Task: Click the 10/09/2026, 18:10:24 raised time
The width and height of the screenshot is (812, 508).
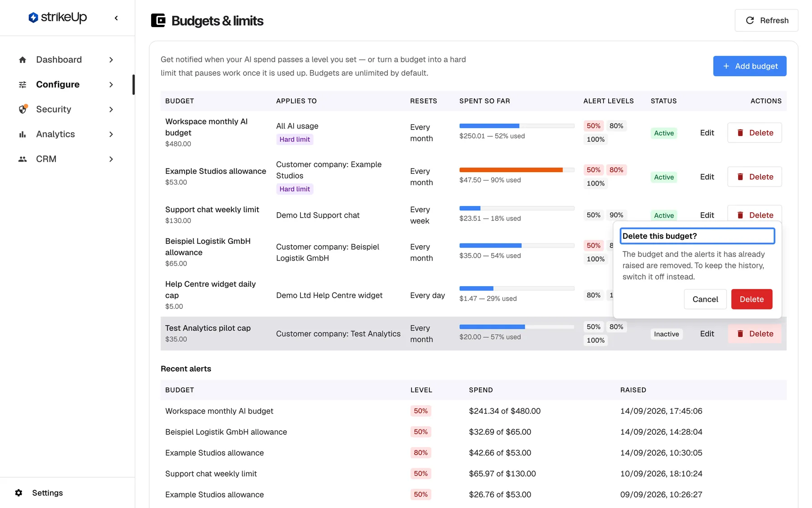Action: (661, 474)
